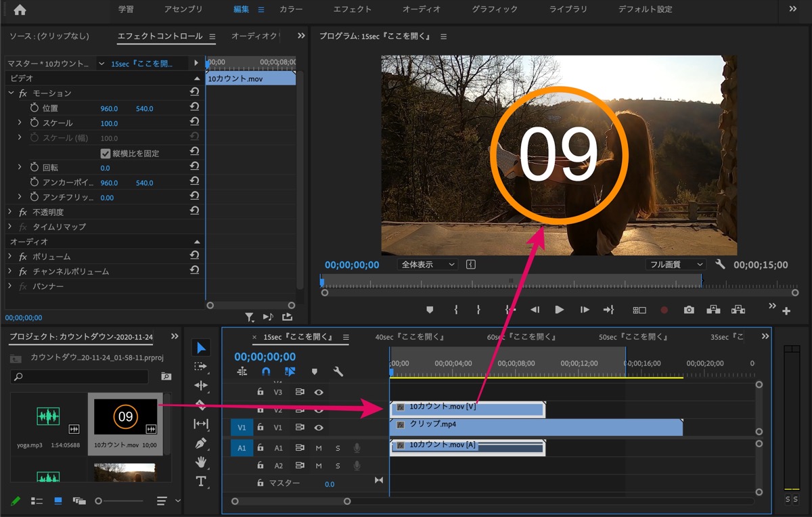
Task: Hide track V1 with eye icon
Action: point(319,428)
